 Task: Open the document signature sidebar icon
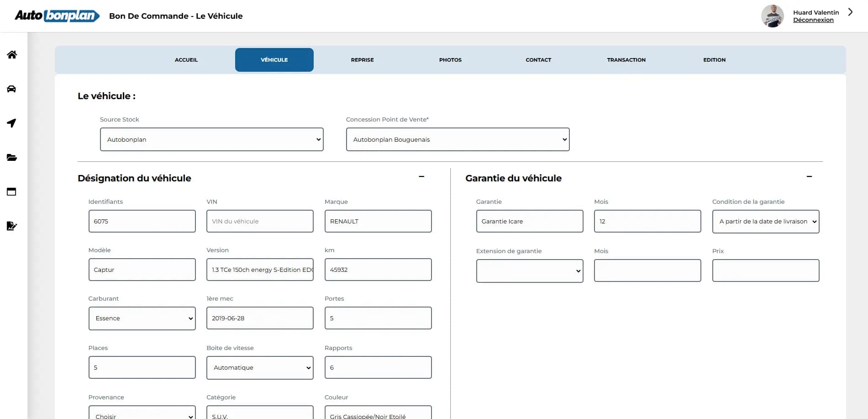click(11, 226)
